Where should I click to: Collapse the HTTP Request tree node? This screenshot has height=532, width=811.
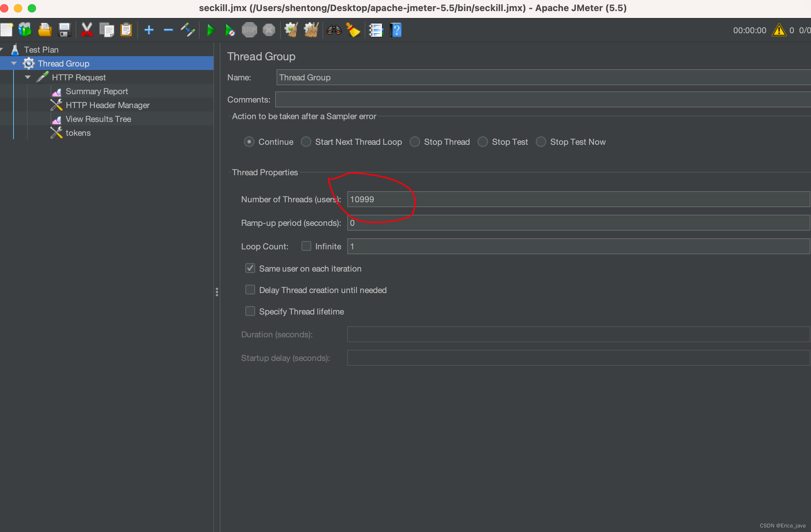pyautogui.click(x=28, y=77)
